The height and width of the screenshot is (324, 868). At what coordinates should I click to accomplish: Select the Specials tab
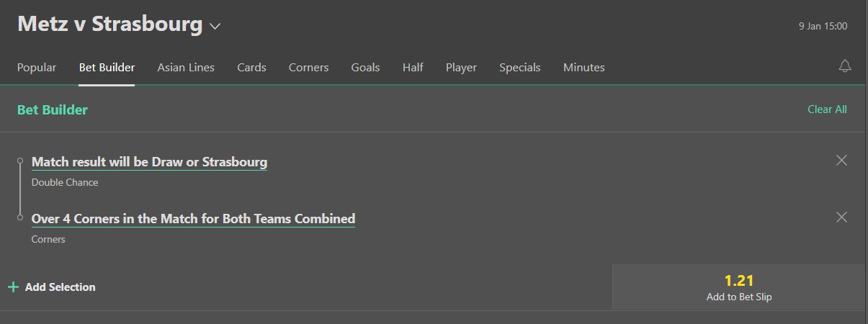(519, 68)
